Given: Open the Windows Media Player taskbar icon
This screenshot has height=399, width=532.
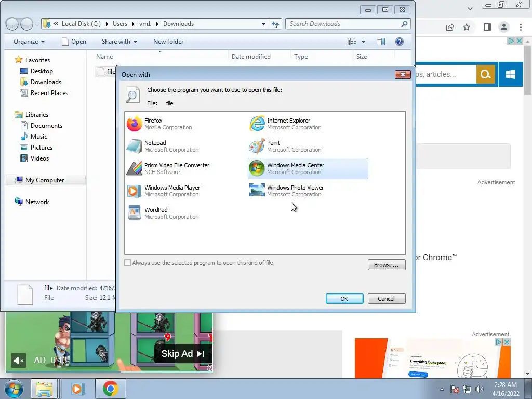Looking at the screenshot, I should pos(77,389).
